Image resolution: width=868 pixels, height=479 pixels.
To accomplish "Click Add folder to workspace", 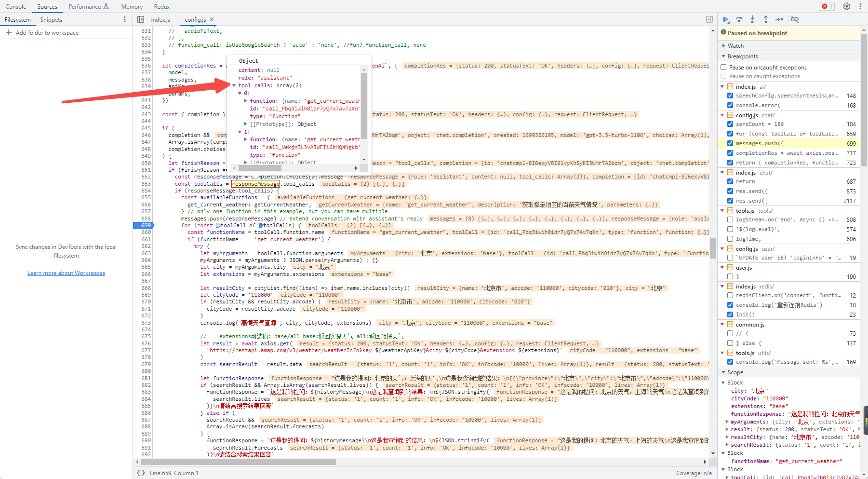I will click(x=47, y=33).
